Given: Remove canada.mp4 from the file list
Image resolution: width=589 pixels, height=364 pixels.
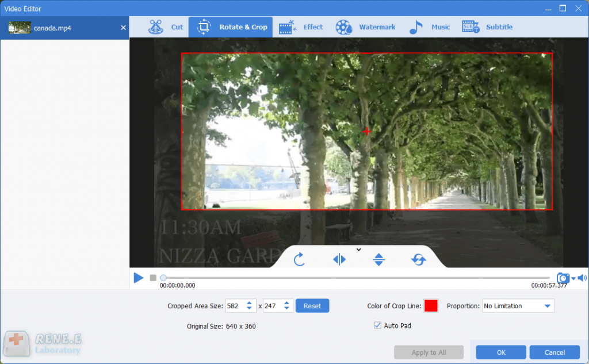Looking at the screenshot, I should tap(123, 28).
